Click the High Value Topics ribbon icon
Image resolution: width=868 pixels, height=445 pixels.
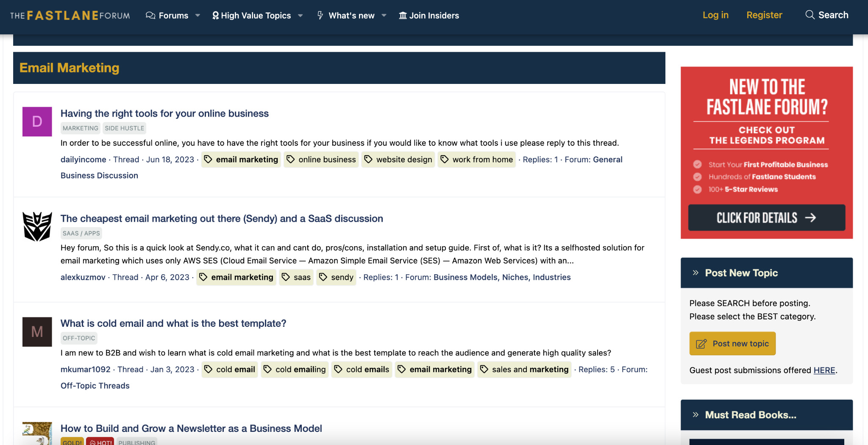pyautogui.click(x=215, y=16)
